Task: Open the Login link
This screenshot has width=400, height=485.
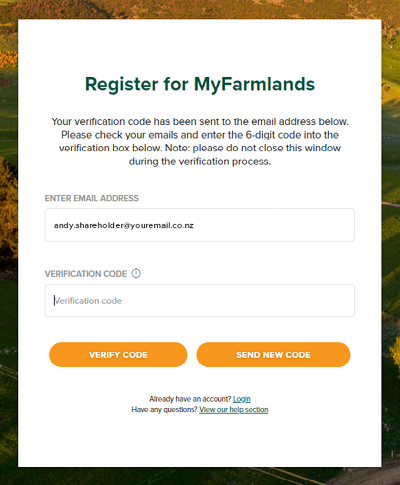Action: [x=242, y=399]
